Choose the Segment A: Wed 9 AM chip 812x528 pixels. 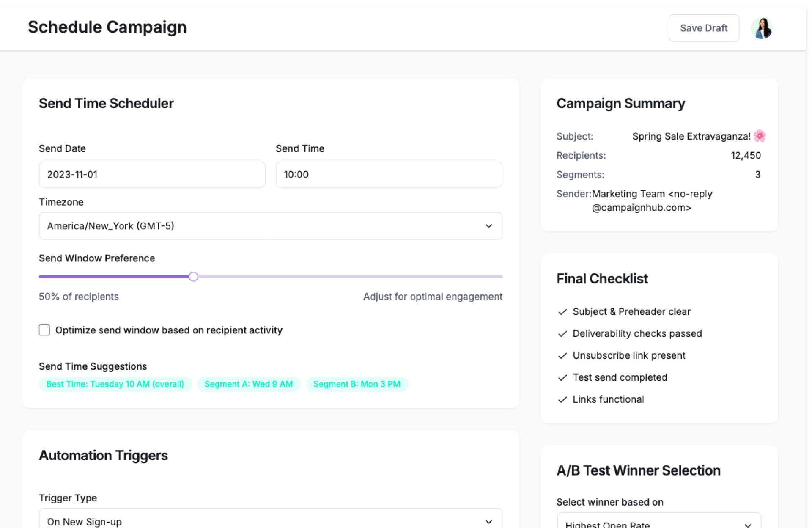point(248,384)
